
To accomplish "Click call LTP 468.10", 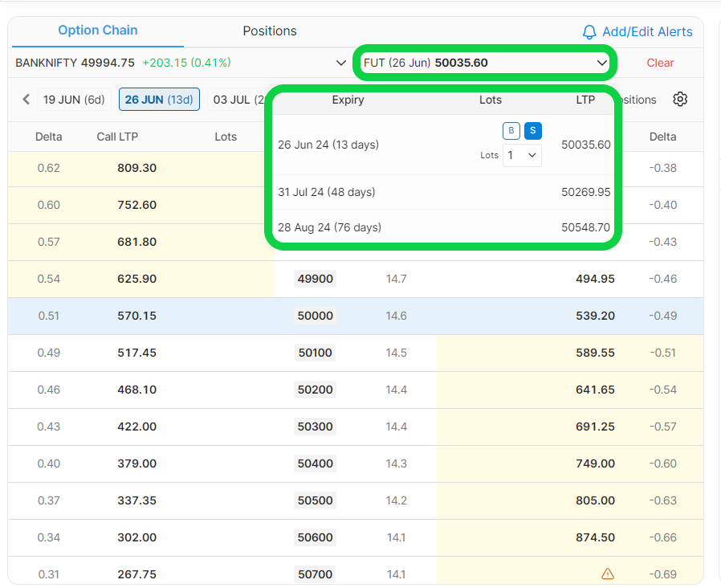I will coord(136,390).
